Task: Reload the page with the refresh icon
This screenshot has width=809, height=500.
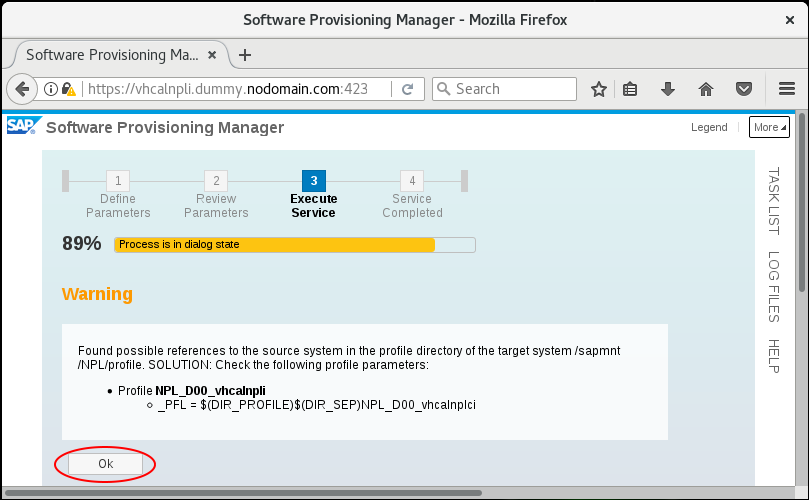Action: (x=408, y=89)
